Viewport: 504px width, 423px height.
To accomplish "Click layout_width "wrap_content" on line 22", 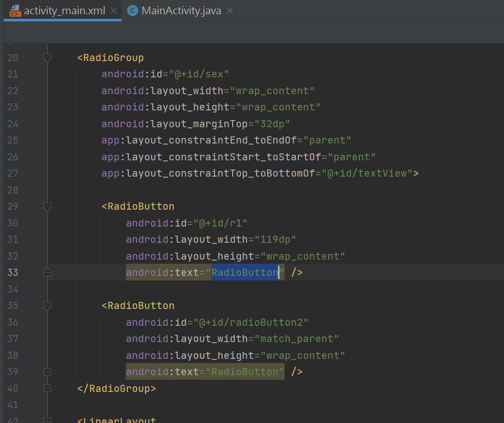I will coord(272,91).
